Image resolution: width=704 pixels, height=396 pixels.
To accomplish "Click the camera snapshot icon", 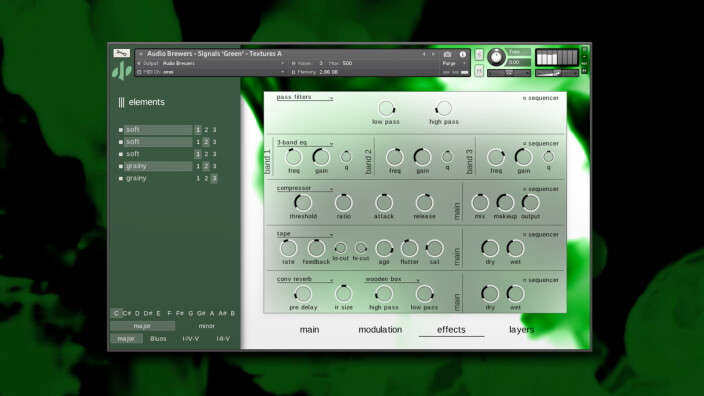I will (447, 54).
